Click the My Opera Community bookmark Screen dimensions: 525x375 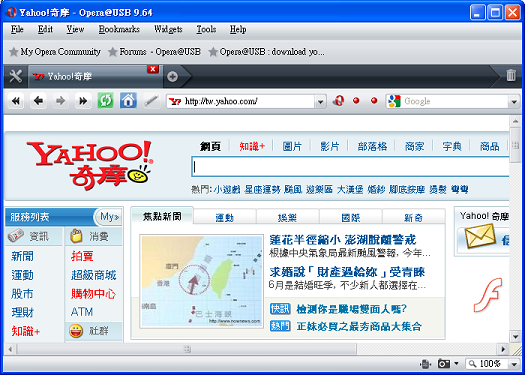[55, 52]
